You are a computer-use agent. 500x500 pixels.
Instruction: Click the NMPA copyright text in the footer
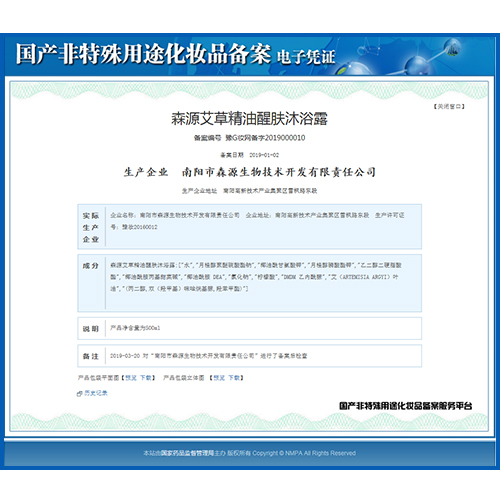pos(249,453)
